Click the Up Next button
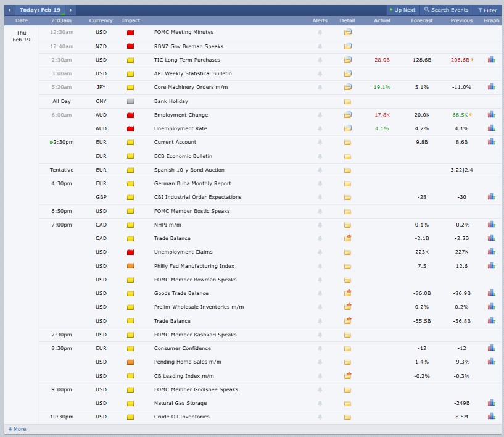The image size is (504, 437). coord(402,10)
